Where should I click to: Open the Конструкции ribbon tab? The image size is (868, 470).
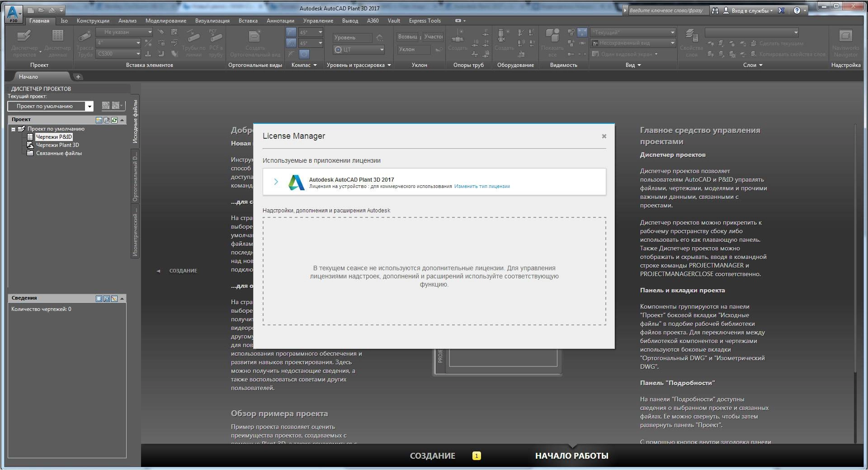[x=93, y=21]
